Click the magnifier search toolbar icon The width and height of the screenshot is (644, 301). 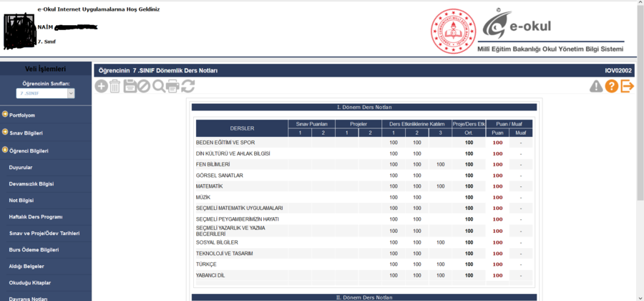[x=159, y=86]
